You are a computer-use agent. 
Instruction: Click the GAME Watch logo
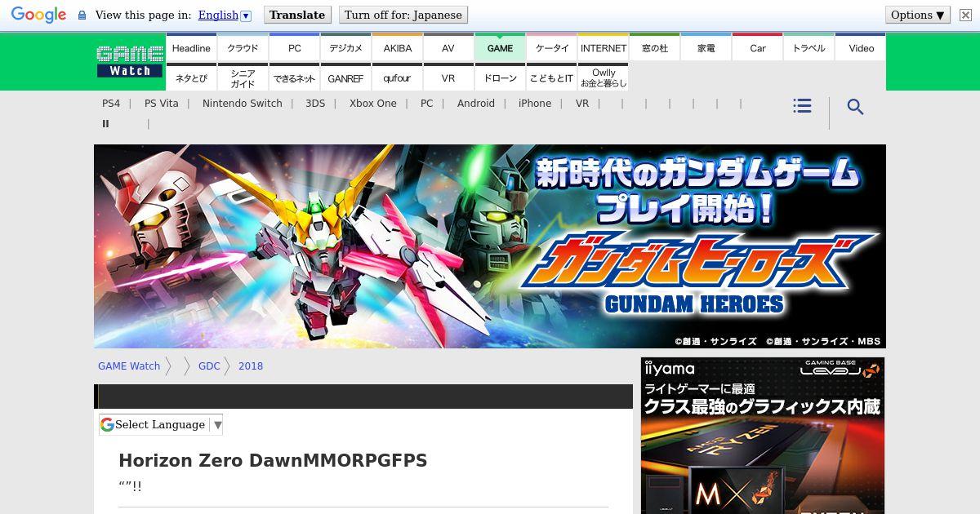(x=130, y=61)
